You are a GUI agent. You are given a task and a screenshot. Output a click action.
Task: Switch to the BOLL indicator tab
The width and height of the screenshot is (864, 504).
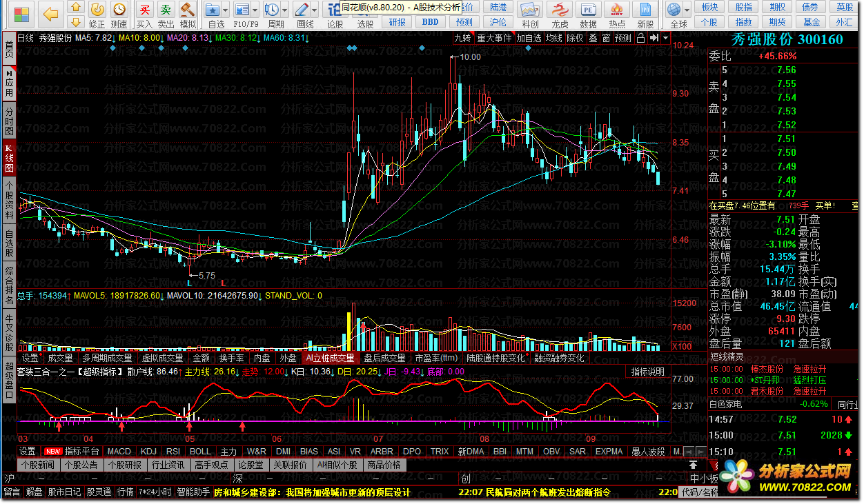[x=200, y=452]
